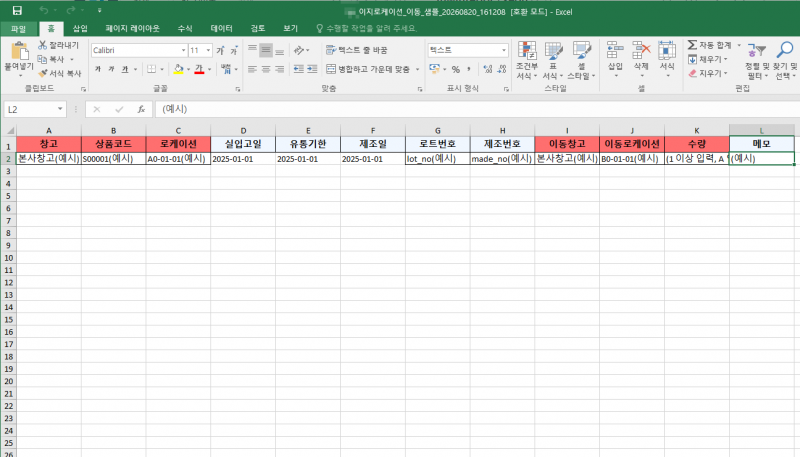Screen dimensions: 800x457
Task: Click 병합하고 가운데 맞춤 merge button
Action: point(369,69)
